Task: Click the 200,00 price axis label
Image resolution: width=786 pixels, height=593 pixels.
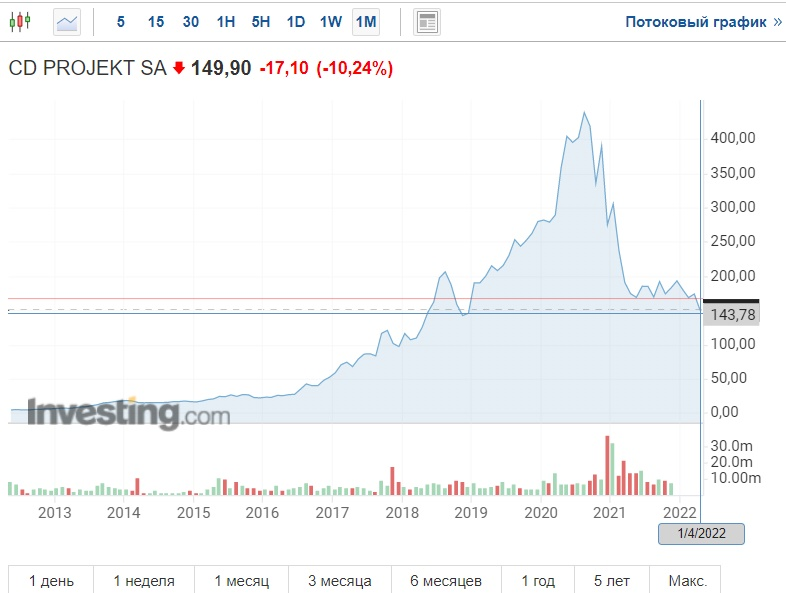Action: 732,276
